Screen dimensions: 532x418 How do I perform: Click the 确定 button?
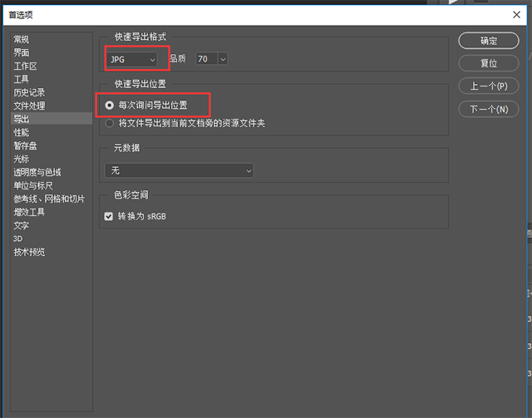[x=488, y=41]
